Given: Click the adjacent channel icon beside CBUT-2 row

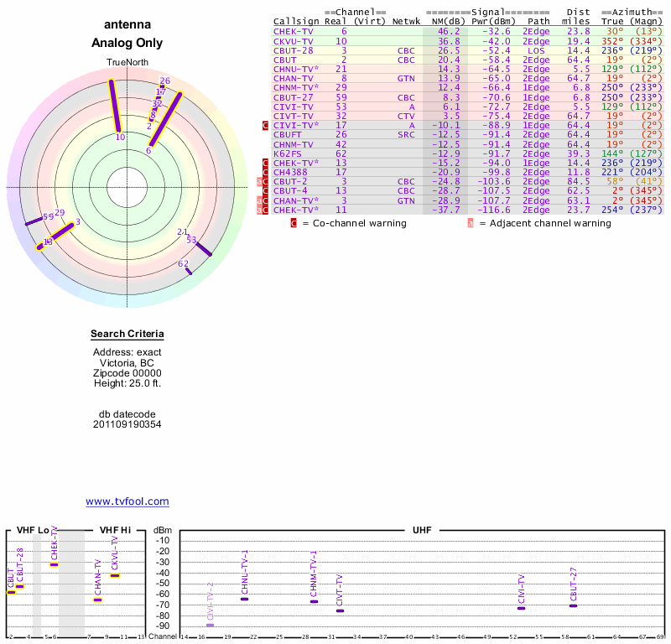Looking at the screenshot, I should tap(260, 181).
